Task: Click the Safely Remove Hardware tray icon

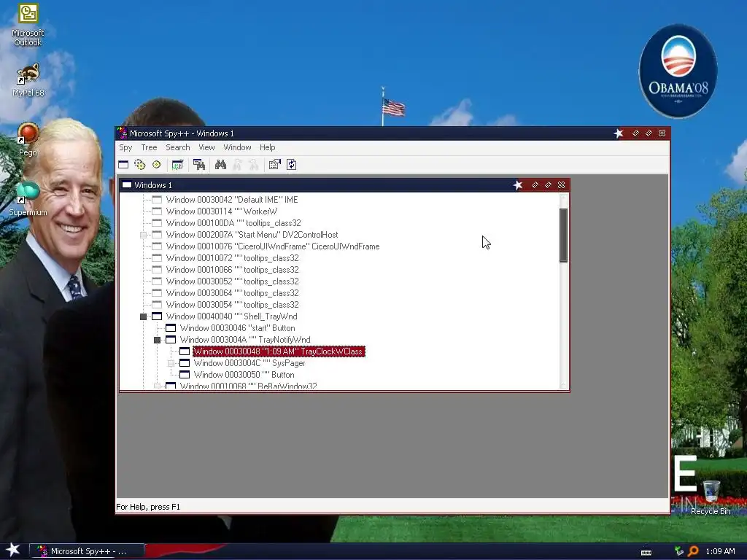Action: point(679,551)
